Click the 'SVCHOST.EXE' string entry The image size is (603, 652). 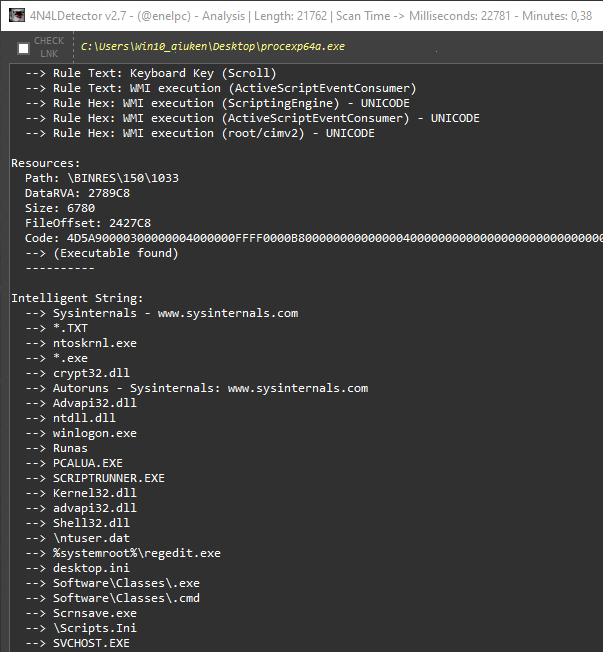point(91,643)
